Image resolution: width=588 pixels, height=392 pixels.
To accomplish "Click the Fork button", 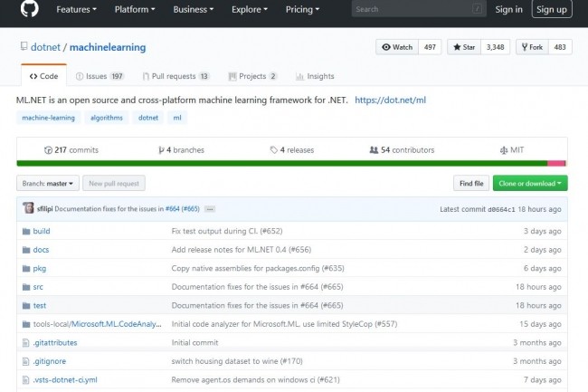I will (532, 47).
